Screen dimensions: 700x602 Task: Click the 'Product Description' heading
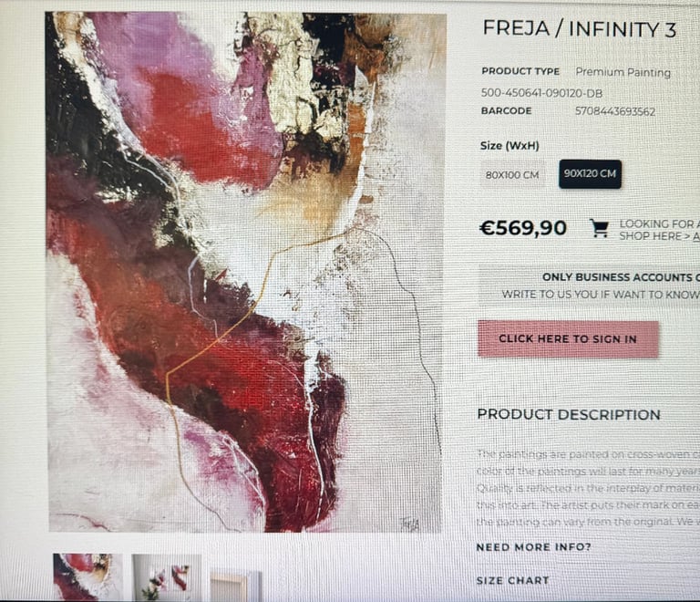(x=569, y=414)
